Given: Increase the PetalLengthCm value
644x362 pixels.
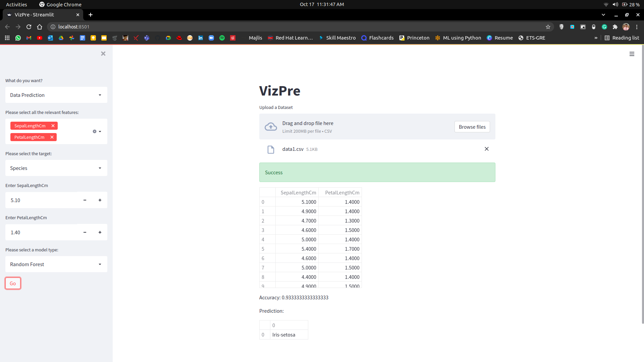Looking at the screenshot, I should click(100, 232).
